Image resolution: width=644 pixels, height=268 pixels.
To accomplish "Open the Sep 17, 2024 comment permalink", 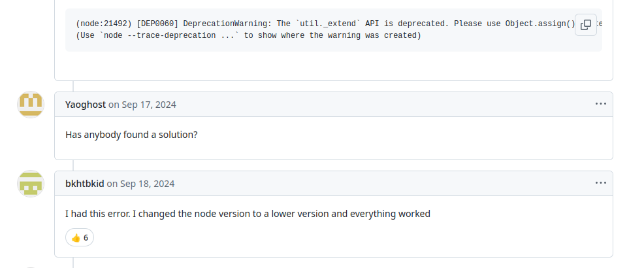I will 148,105.
